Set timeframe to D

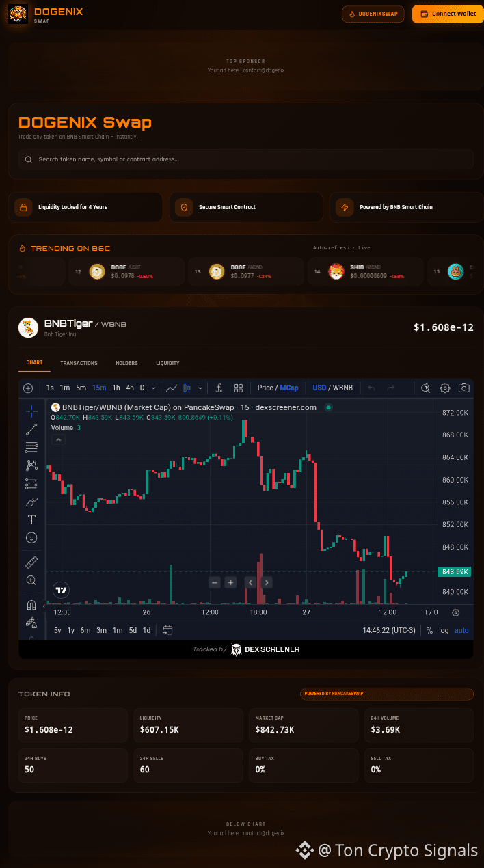[x=142, y=388]
